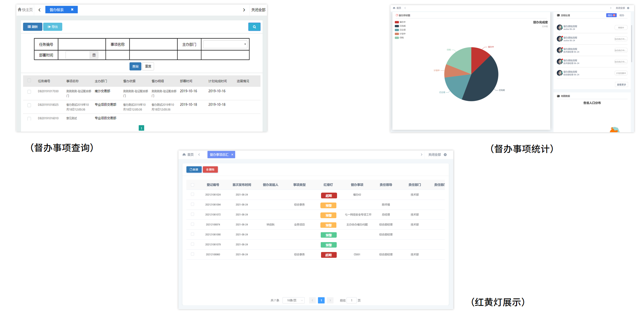Click the left chevron next to 督办报表 tab
Image resolution: width=644 pixels, height=314 pixels.
click(x=40, y=10)
